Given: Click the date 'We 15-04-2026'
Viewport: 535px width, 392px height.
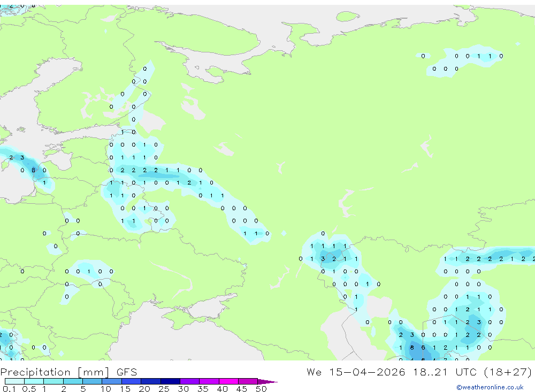Looking at the screenshot, I should 356,372.
